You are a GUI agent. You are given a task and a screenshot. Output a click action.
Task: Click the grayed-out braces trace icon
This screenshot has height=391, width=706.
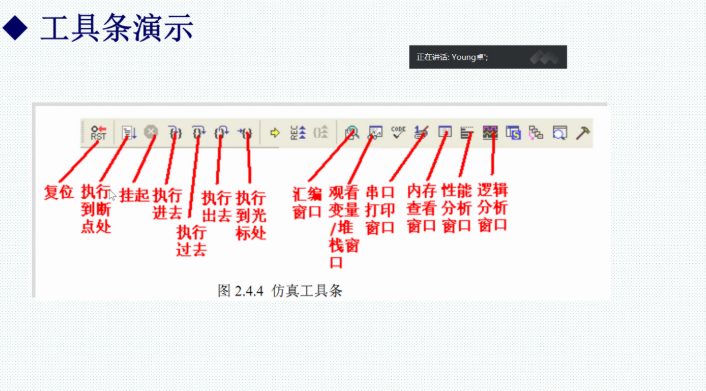tap(321, 132)
